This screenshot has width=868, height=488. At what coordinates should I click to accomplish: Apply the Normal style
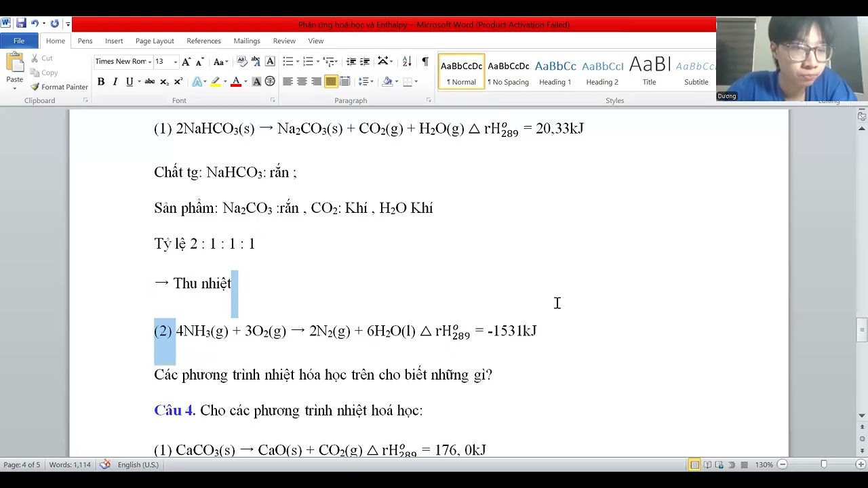pos(461,73)
